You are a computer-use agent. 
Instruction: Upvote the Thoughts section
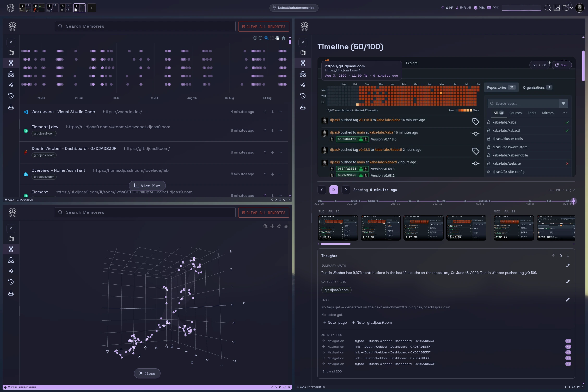(554, 256)
